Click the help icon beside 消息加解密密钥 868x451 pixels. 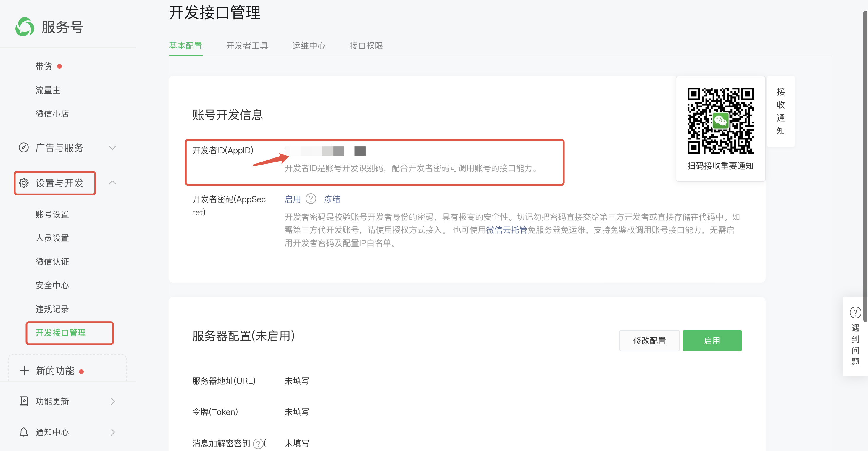click(x=258, y=444)
